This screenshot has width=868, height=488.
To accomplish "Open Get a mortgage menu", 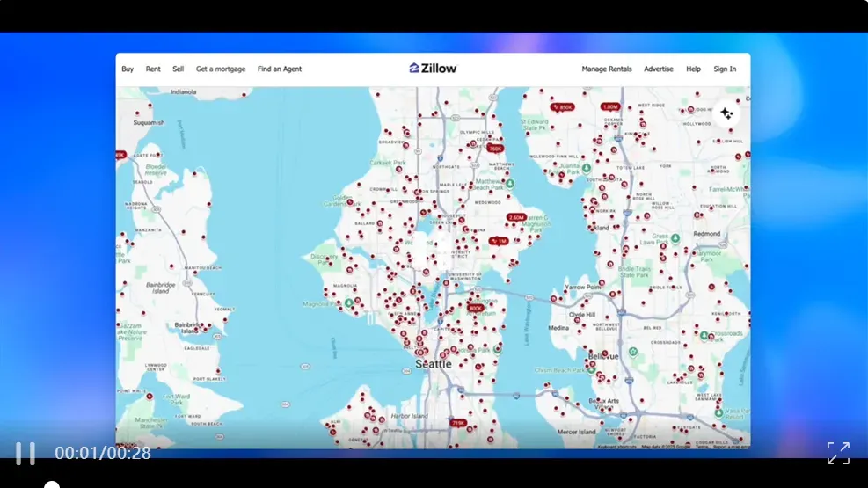I will pyautogui.click(x=221, y=69).
